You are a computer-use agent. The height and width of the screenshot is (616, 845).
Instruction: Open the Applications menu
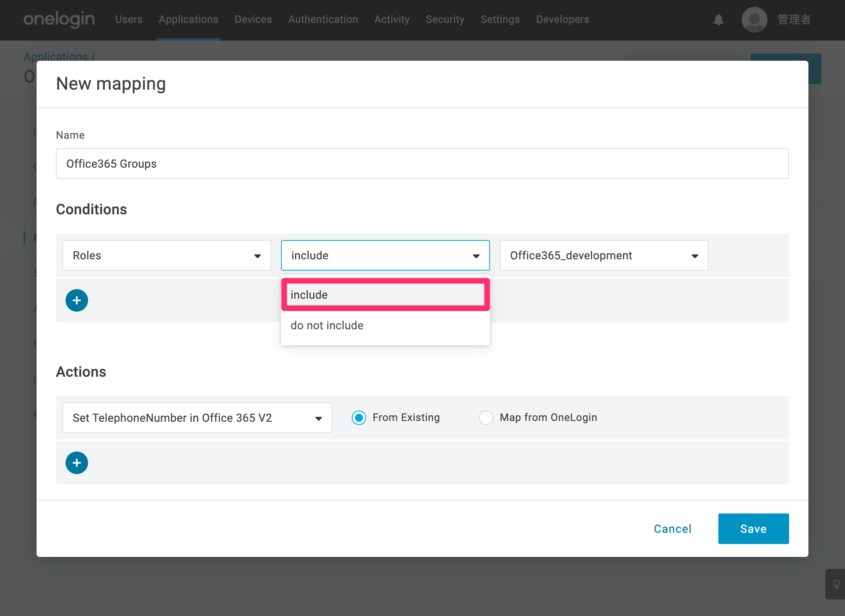coord(189,19)
